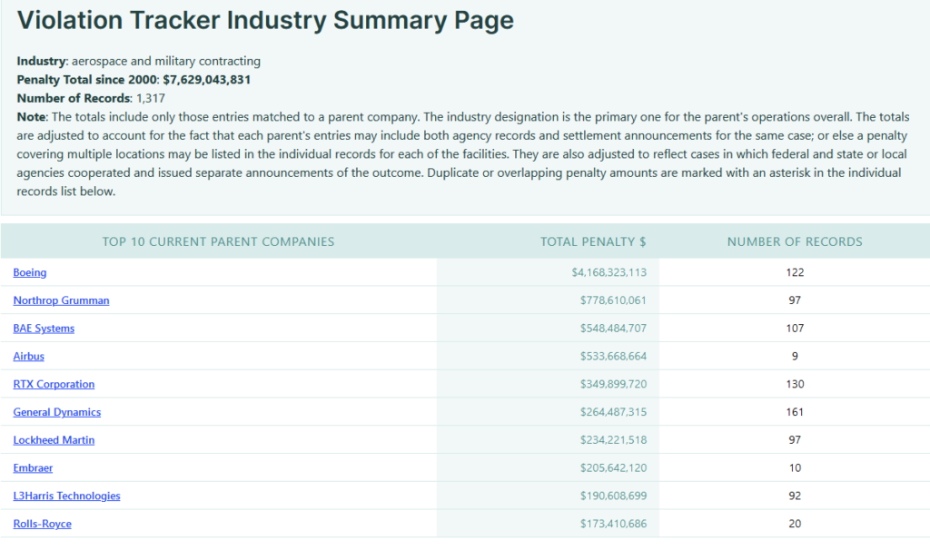Follow the Rolls-Royce link
The width and height of the screenshot is (930, 560).
(43, 525)
